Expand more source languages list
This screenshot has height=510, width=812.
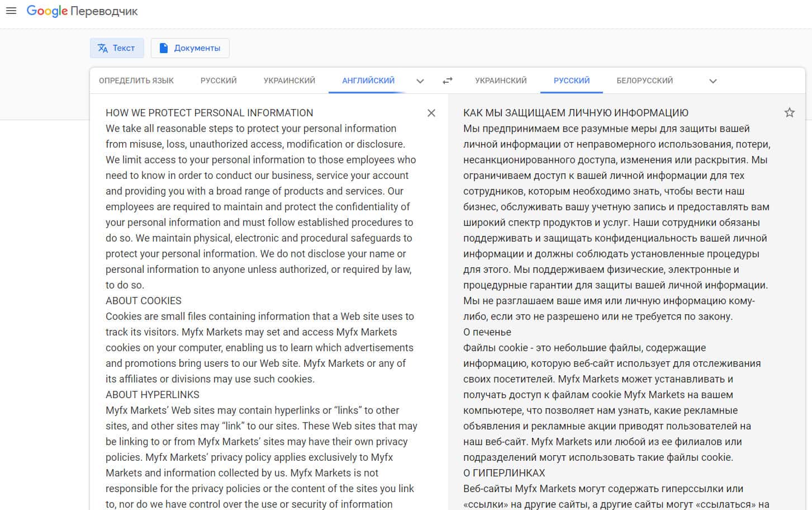(x=420, y=81)
